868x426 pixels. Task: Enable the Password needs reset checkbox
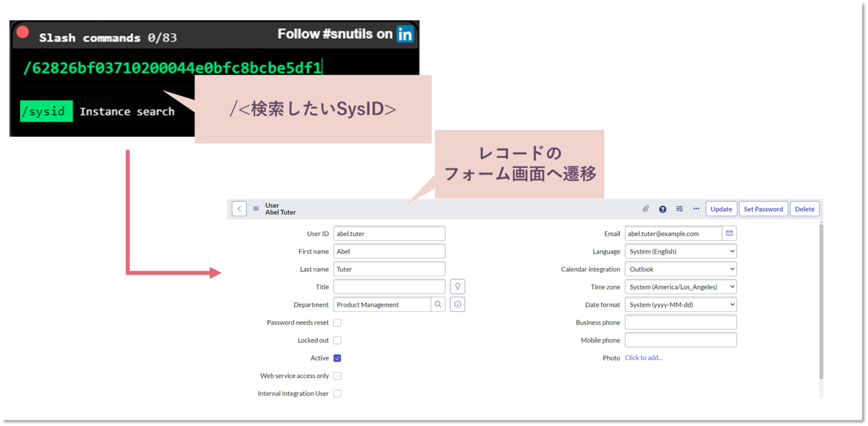337,322
